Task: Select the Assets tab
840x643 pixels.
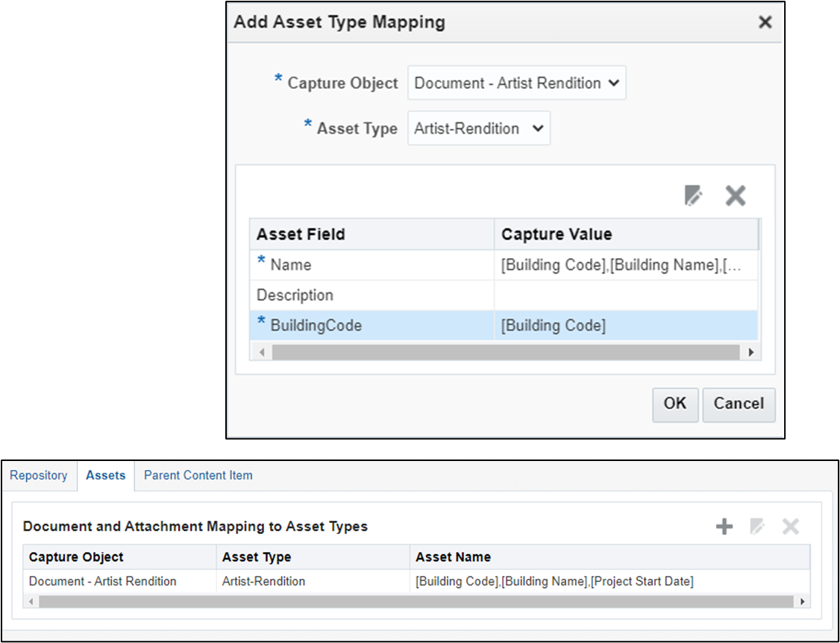Action: pyautogui.click(x=105, y=475)
